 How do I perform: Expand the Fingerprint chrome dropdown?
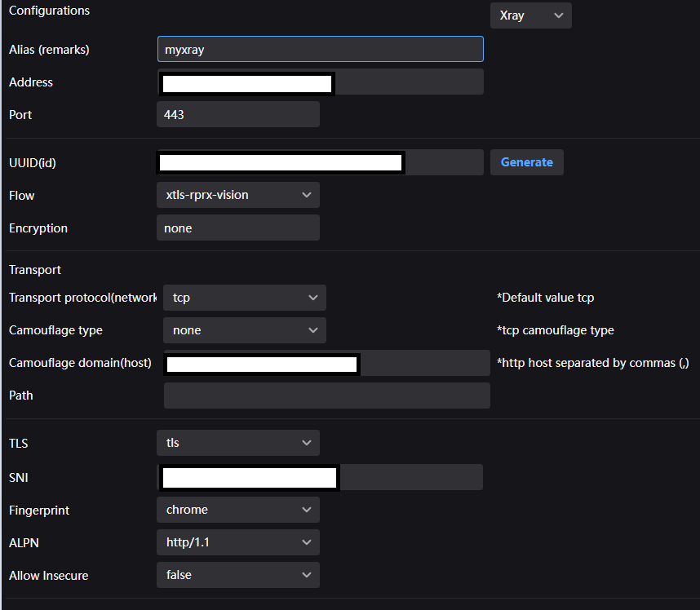point(237,510)
